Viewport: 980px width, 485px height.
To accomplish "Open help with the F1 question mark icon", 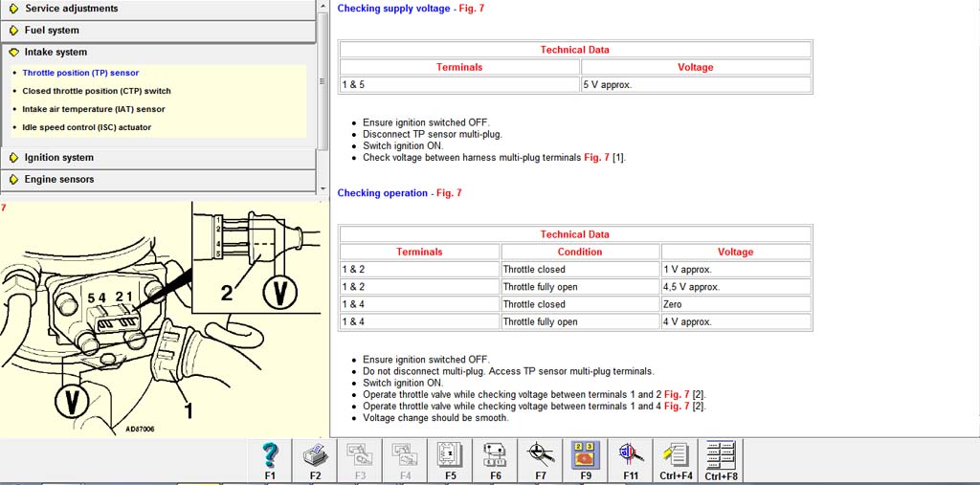I will pos(270,459).
